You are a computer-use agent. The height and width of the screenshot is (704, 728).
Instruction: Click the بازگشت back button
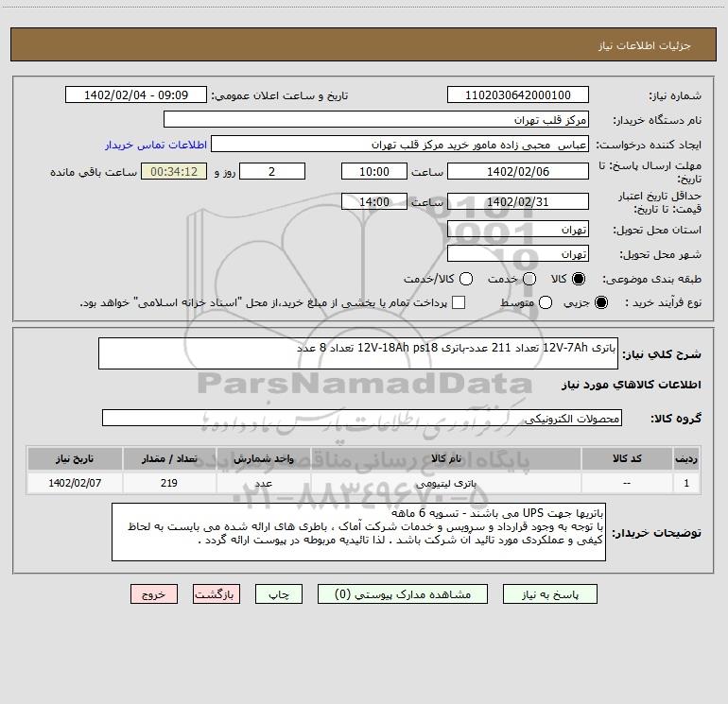[217, 594]
